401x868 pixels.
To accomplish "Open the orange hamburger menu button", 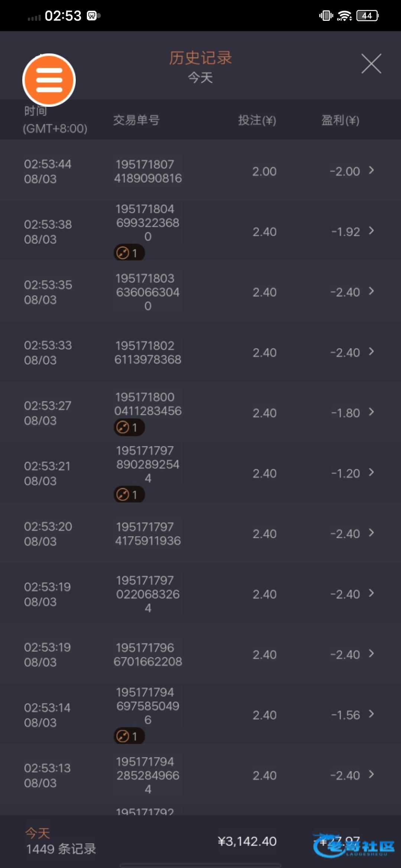I will click(x=49, y=80).
